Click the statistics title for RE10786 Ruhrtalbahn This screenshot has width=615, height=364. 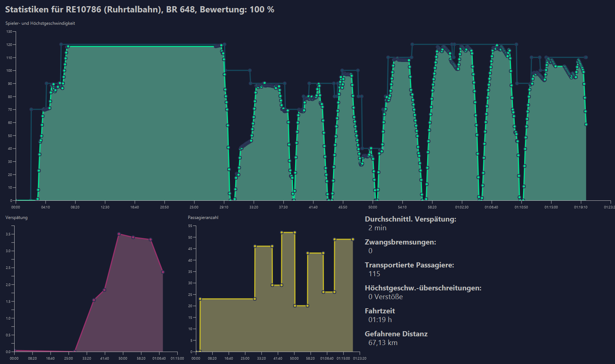[x=140, y=9]
